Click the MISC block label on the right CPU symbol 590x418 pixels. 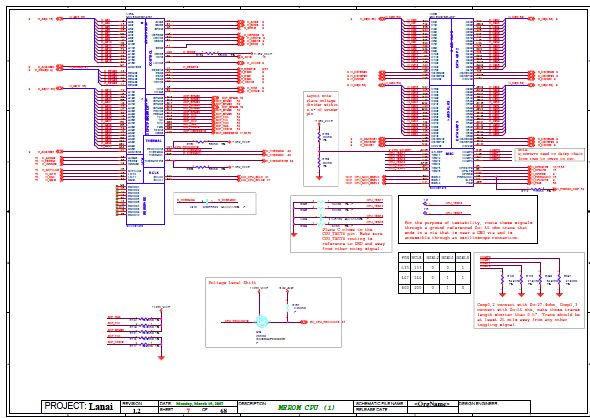pyautogui.click(x=451, y=153)
